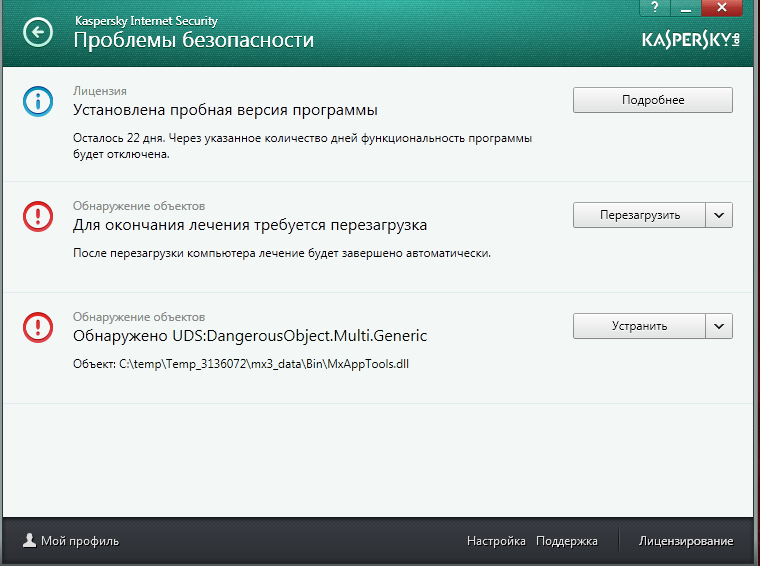Click the Kaspersky logo in header
The image size is (760, 566).
pos(690,41)
